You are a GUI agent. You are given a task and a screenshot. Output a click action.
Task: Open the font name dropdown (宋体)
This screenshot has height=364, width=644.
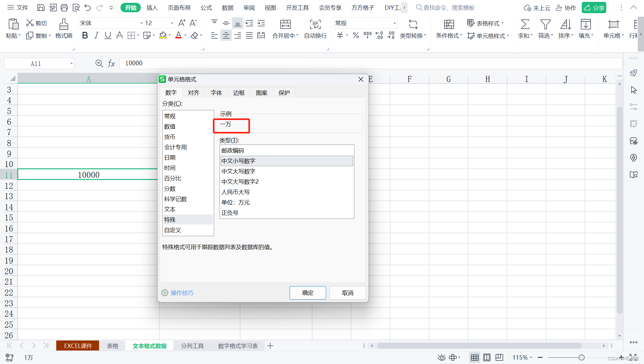(141, 23)
